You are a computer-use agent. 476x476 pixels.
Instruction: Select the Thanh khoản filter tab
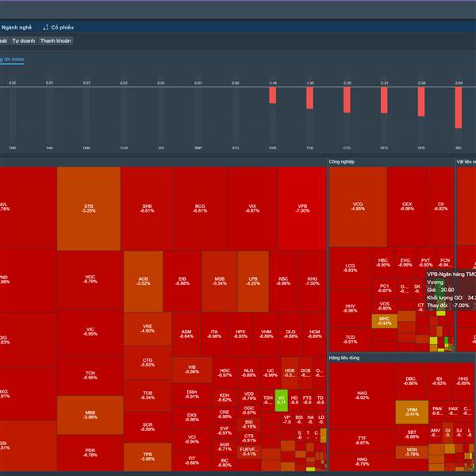point(56,40)
